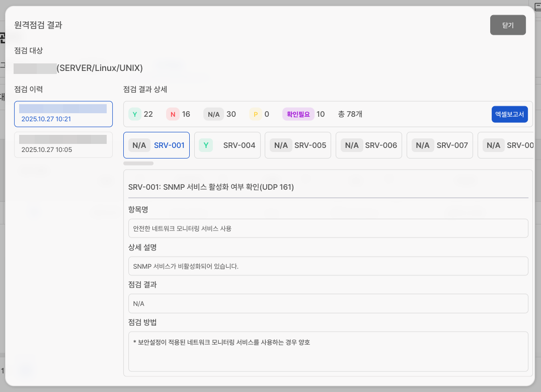Click the red N status badge
Viewport: 541px width, 392px height.
tap(173, 114)
